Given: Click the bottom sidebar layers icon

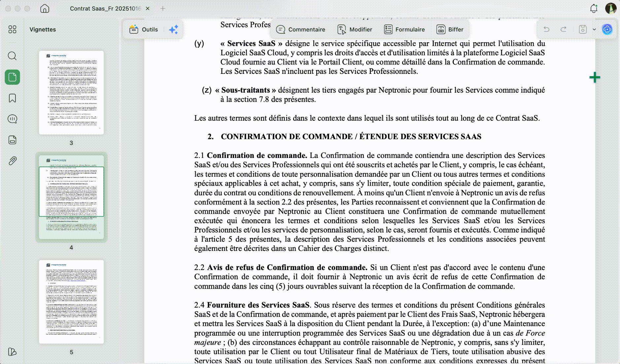Looking at the screenshot, I should click(12, 352).
